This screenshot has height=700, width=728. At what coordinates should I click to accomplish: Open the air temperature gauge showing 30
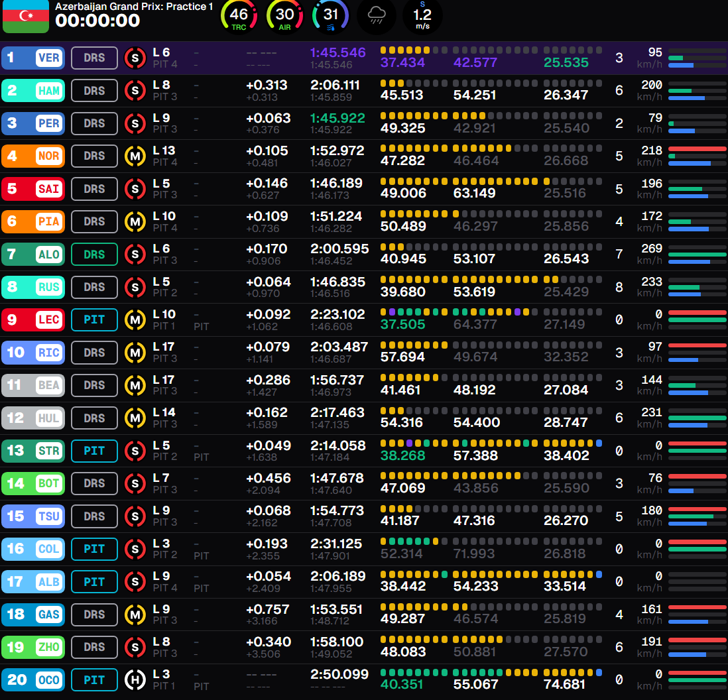(x=284, y=17)
